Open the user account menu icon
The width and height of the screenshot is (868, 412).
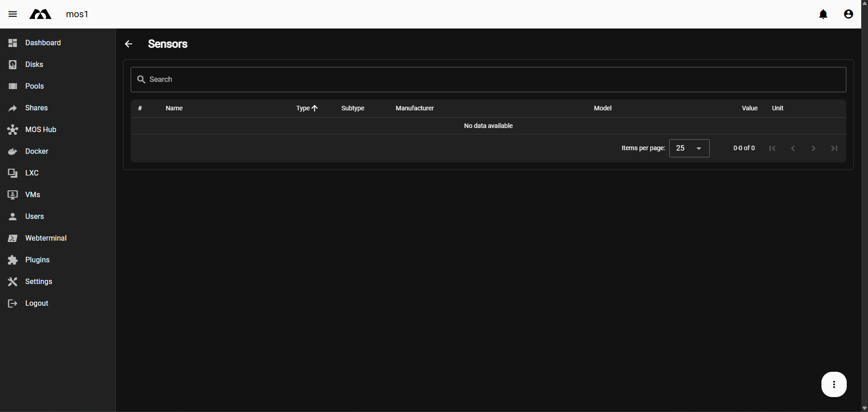pyautogui.click(x=848, y=14)
